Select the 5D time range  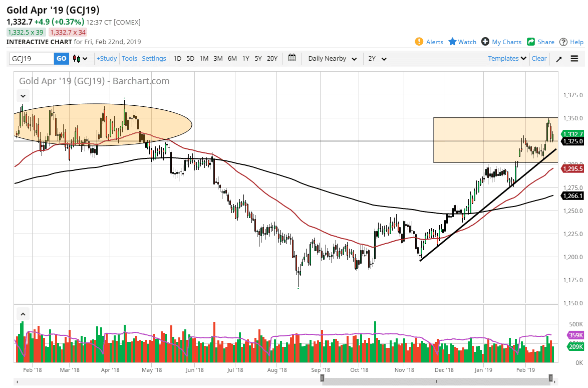pos(190,59)
